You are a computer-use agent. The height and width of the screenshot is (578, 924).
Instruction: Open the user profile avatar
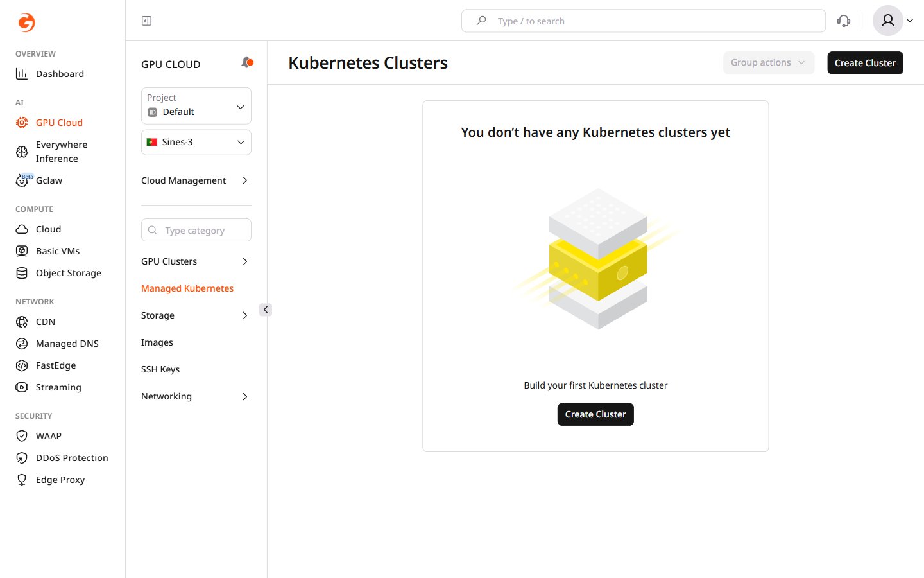pyautogui.click(x=888, y=21)
